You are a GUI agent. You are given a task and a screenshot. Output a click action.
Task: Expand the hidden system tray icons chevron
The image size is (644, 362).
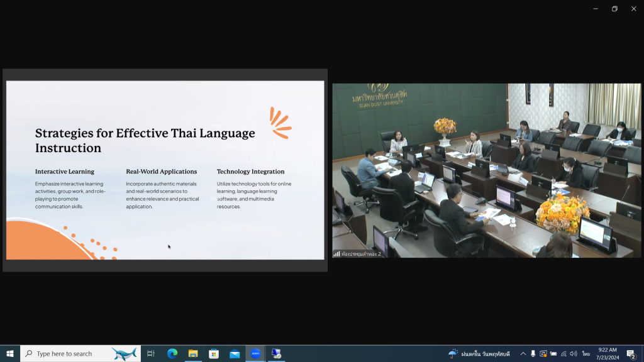point(523,354)
